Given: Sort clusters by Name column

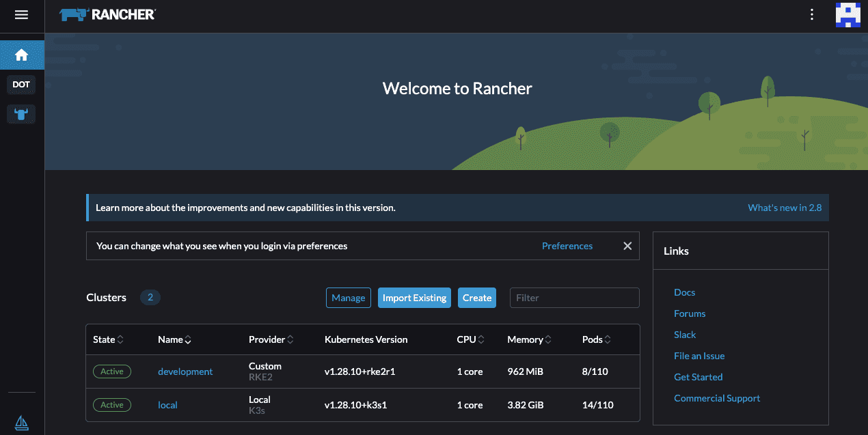Looking at the screenshot, I should (x=174, y=339).
